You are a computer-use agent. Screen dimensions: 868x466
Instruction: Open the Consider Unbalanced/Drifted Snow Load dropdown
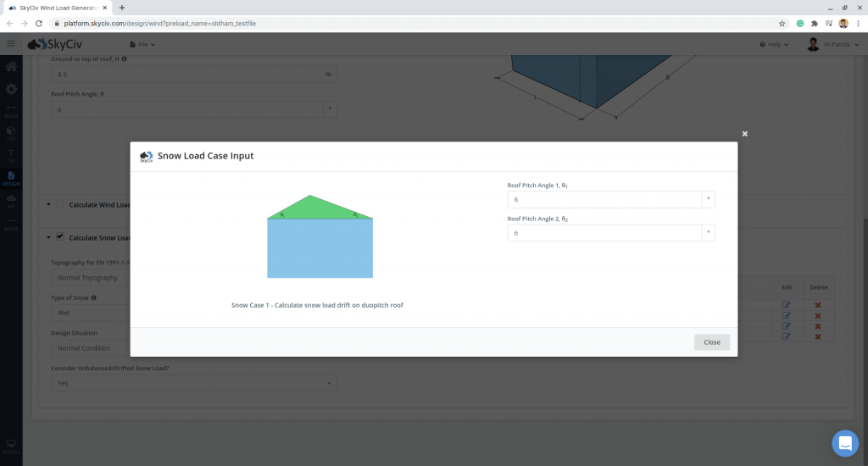194,384
